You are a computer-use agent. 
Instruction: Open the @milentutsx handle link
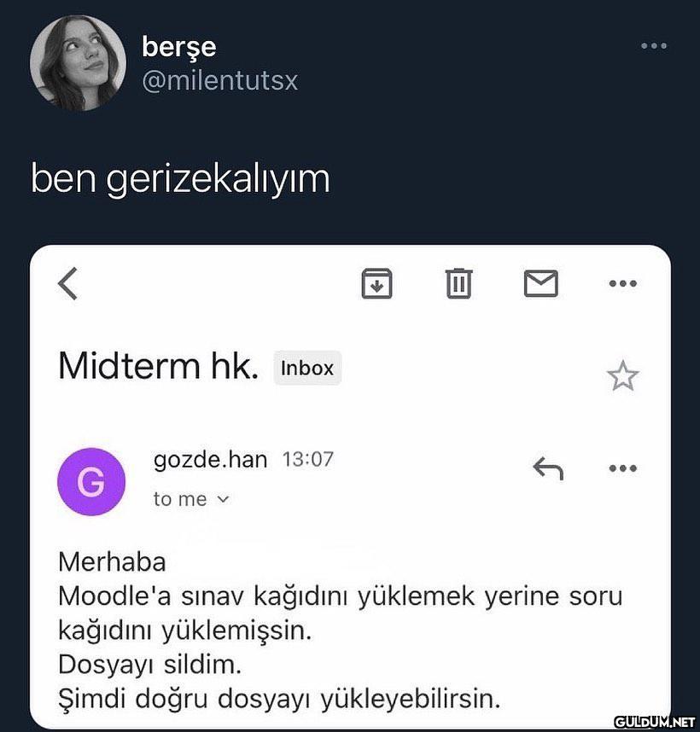[x=219, y=81]
